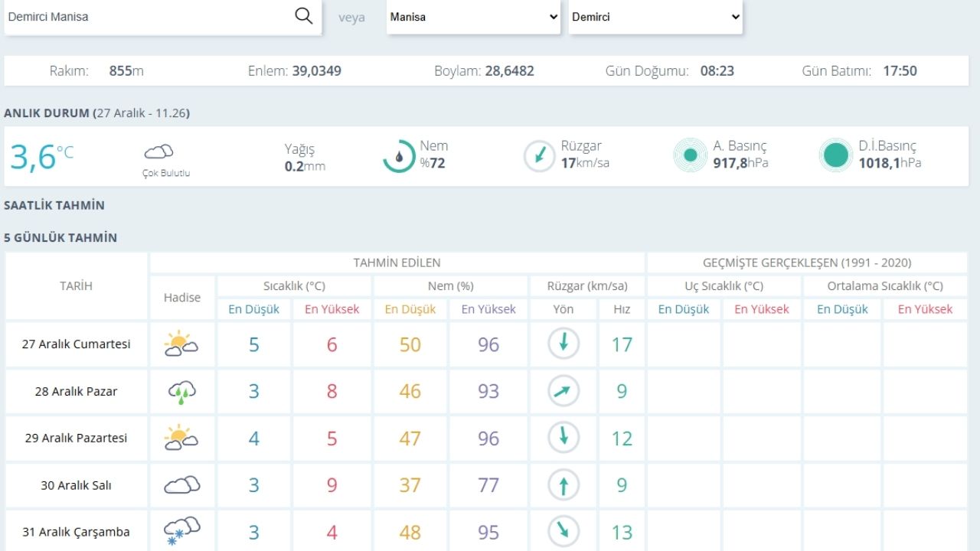This screenshot has width=980, height=551.
Task: Click the rain icon for 28 Aralık Pazar
Action: pos(181,392)
